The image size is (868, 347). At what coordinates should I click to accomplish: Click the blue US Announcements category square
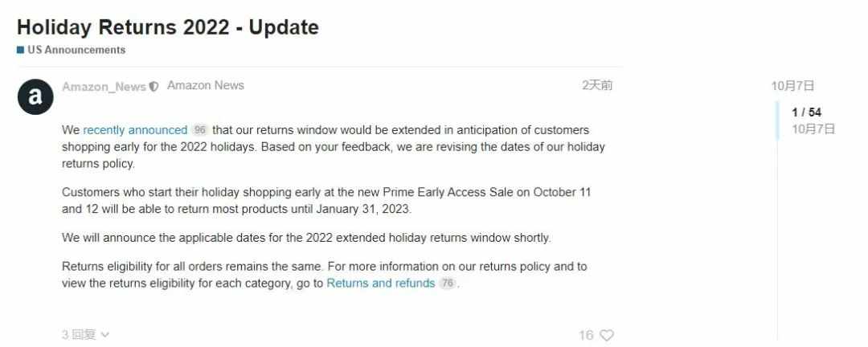20,50
